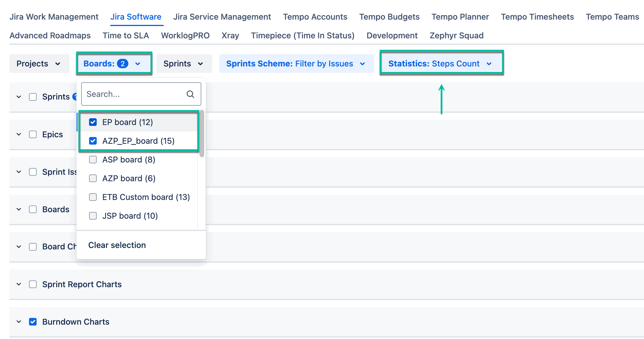This screenshot has height=339, width=644.
Task: Collapse the Burndown Charts section chevron
Action: point(19,322)
